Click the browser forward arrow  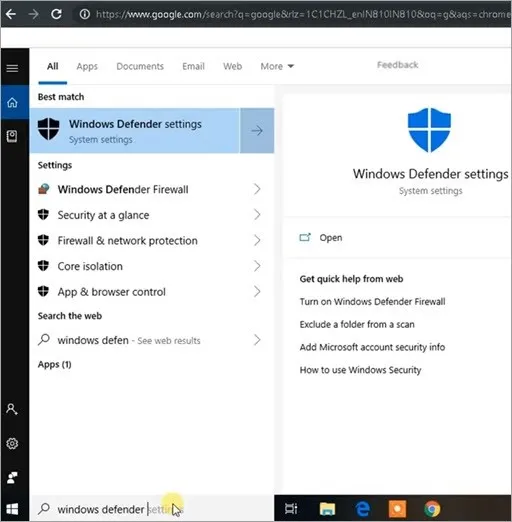click(x=33, y=14)
